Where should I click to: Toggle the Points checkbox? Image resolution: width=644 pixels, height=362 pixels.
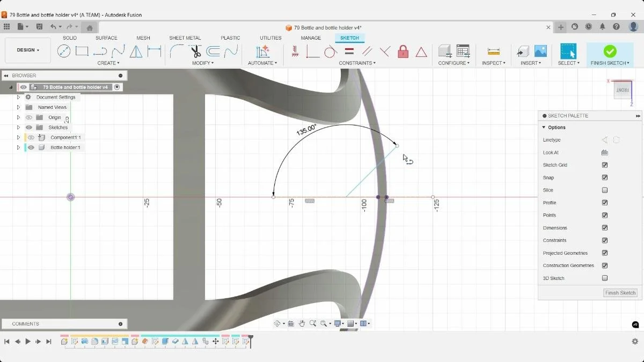coord(605,215)
